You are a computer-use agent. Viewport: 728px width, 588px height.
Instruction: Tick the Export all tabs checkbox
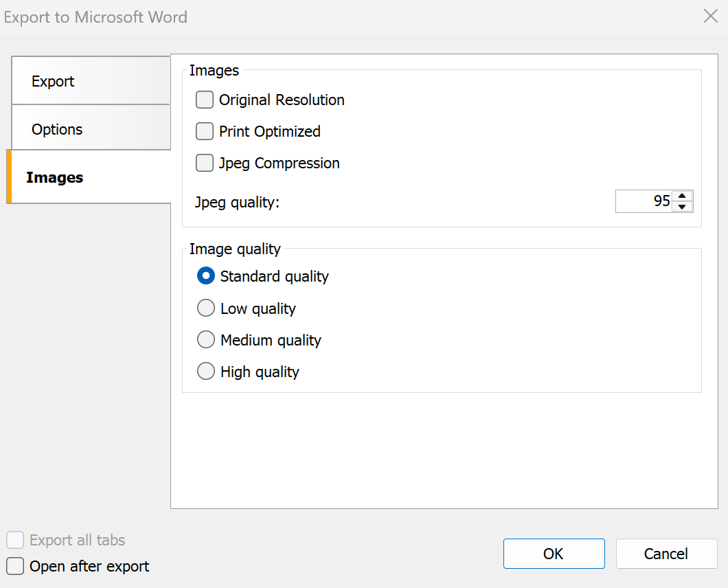coord(15,540)
